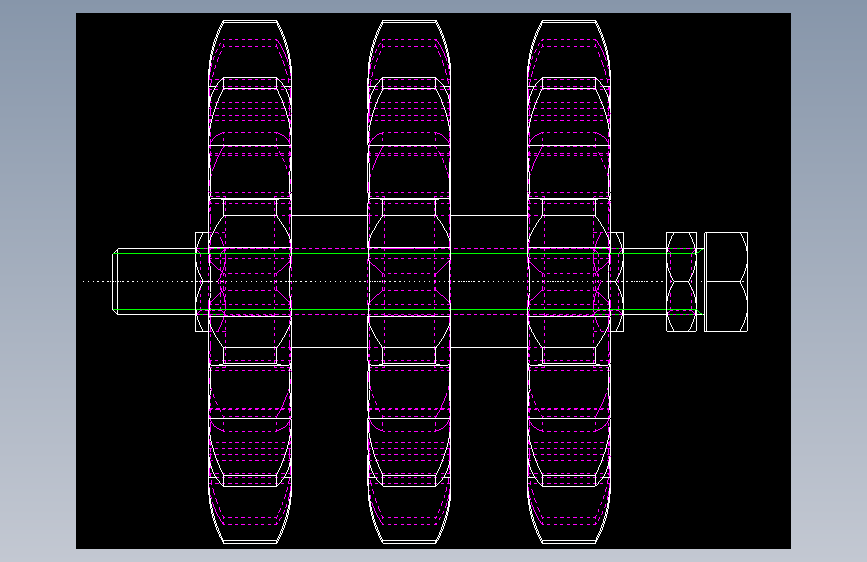Image resolution: width=867 pixels, height=562 pixels.
Task: Pick the chamfered left end of the shaft
Action: click(x=115, y=282)
